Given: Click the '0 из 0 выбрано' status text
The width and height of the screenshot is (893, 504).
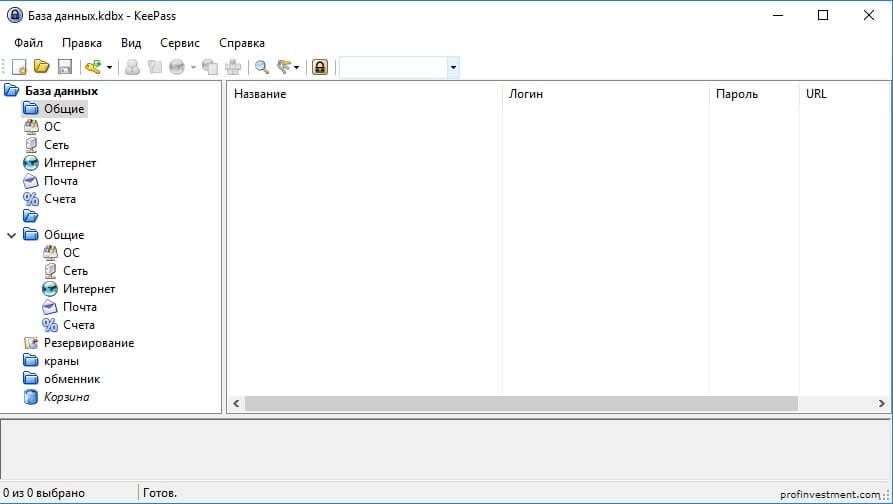Looking at the screenshot, I should pyautogui.click(x=44, y=493).
